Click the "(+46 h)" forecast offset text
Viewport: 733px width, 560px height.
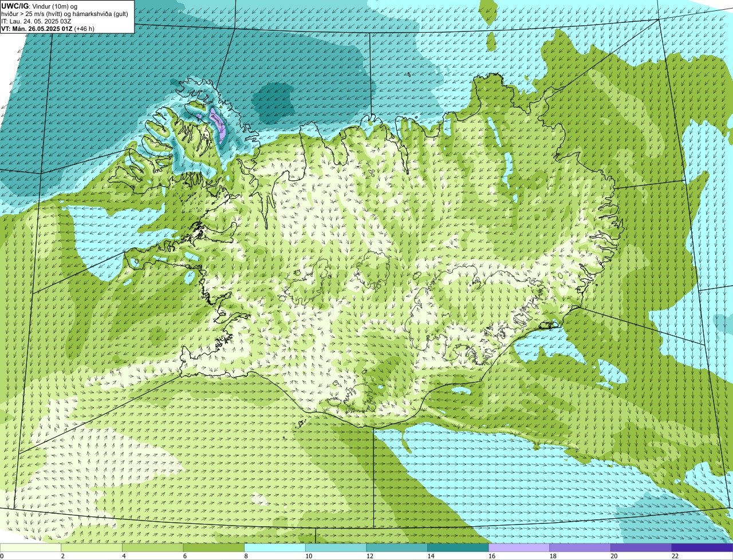pyautogui.click(x=85, y=29)
